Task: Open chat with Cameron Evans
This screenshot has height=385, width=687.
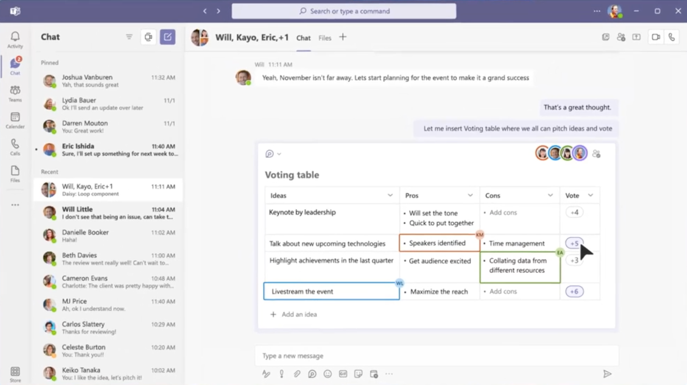Action: [108, 282]
